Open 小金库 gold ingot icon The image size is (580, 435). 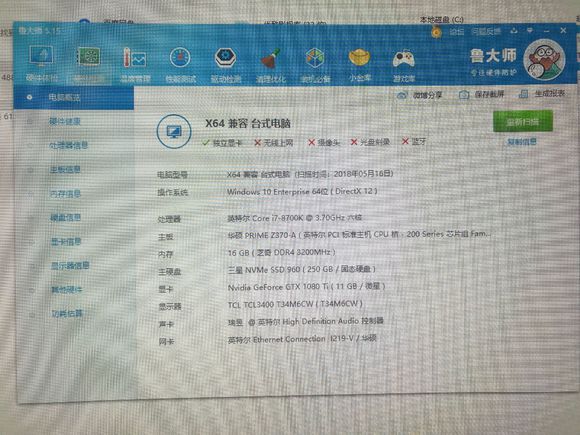coord(360,64)
